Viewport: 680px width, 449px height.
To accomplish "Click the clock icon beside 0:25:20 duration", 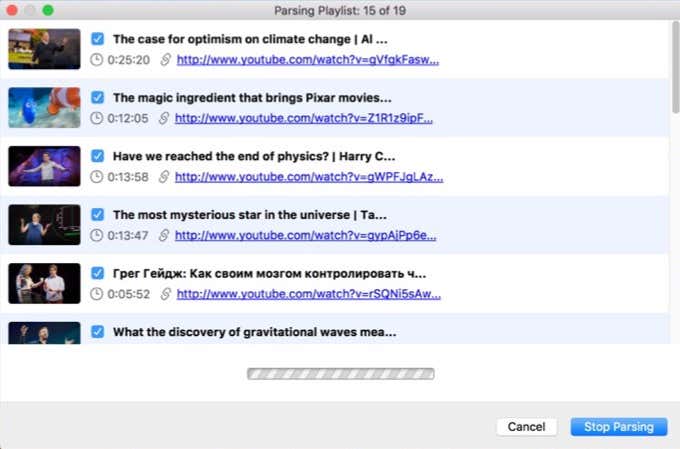I will [96, 60].
